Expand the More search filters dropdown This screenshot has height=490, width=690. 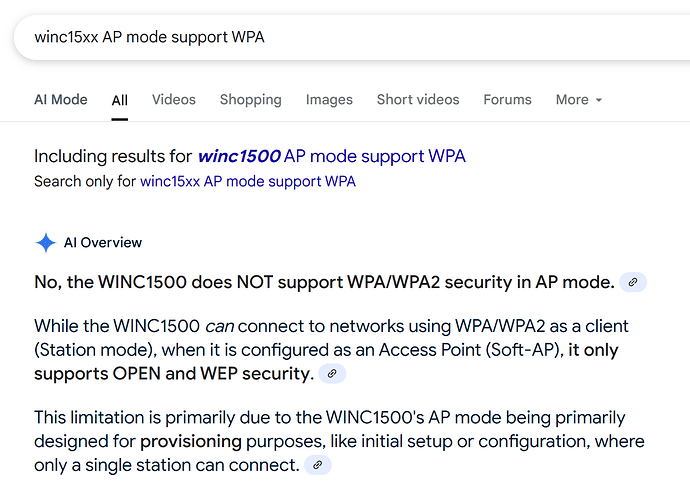tap(578, 100)
